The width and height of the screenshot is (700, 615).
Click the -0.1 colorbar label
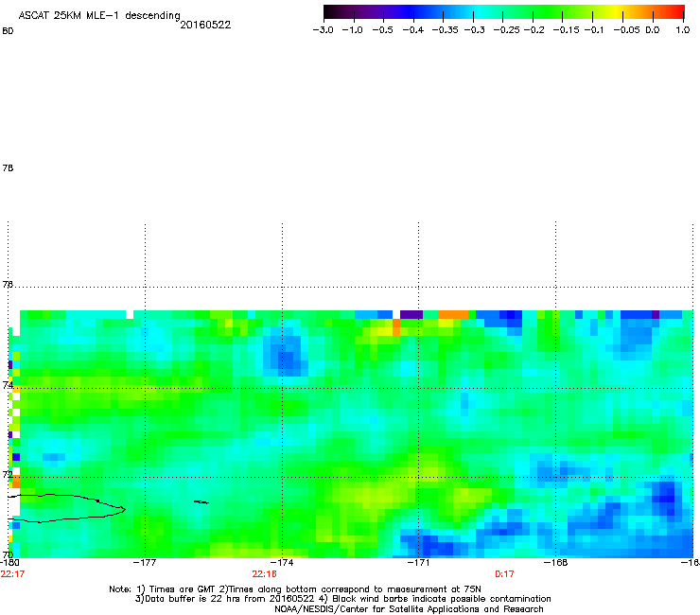tap(594, 30)
